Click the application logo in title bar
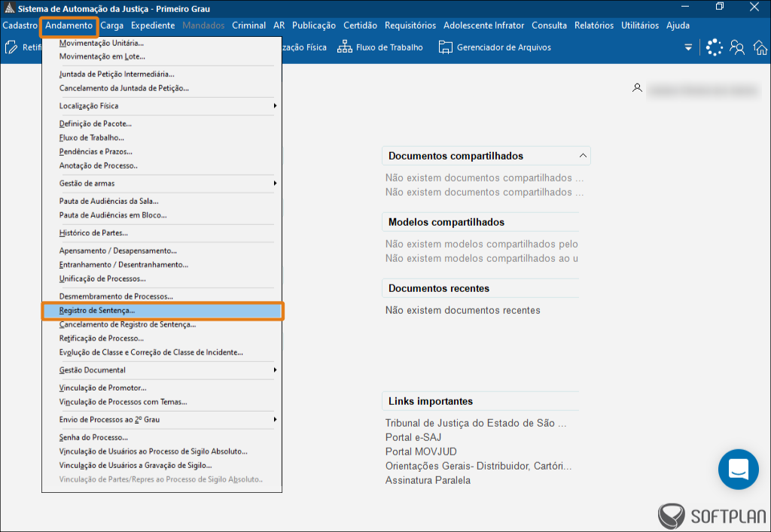 point(9,8)
